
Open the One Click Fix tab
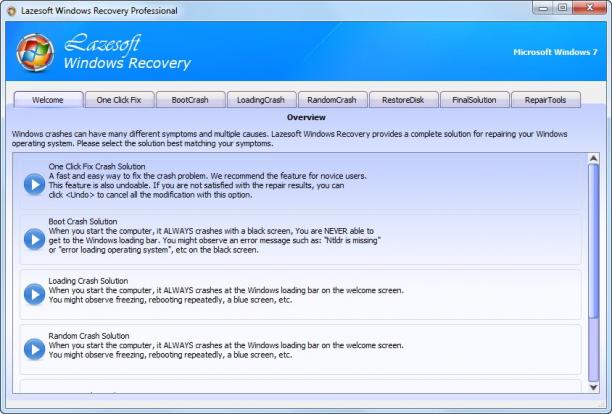click(x=119, y=100)
